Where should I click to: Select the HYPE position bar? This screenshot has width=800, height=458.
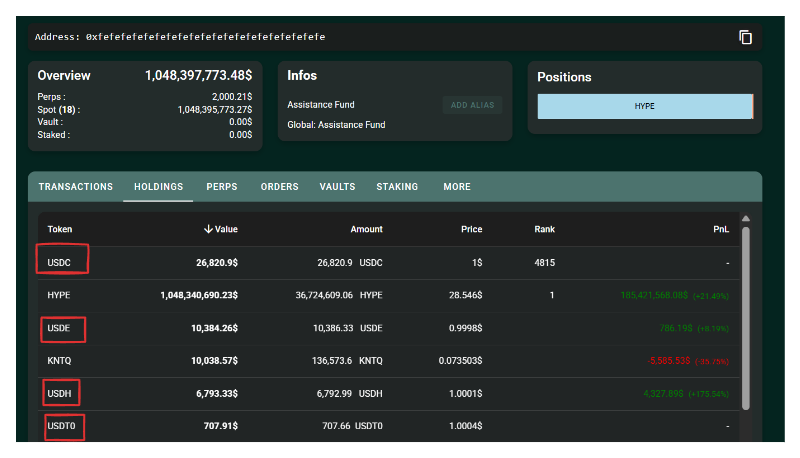point(645,106)
